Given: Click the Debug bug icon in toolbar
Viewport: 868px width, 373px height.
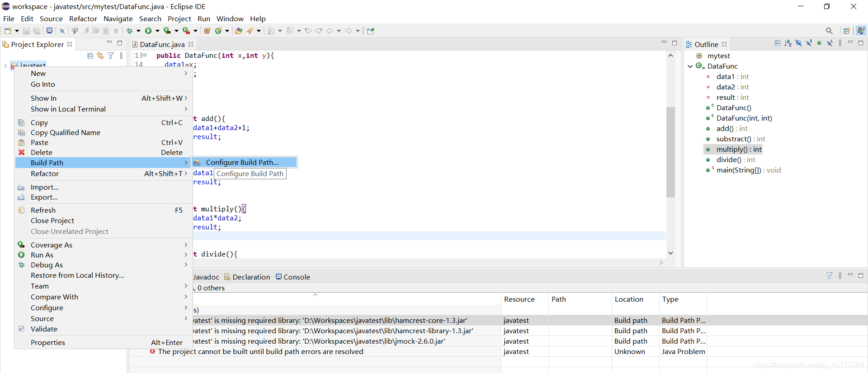Looking at the screenshot, I should (x=130, y=31).
